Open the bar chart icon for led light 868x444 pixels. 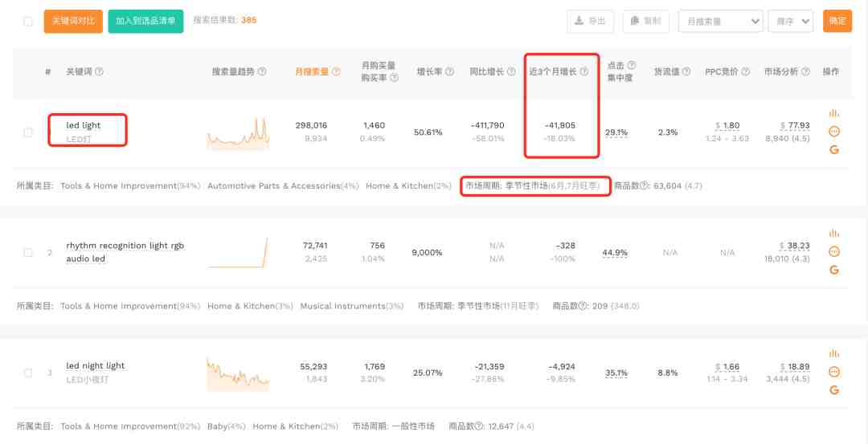pyautogui.click(x=833, y=112)
